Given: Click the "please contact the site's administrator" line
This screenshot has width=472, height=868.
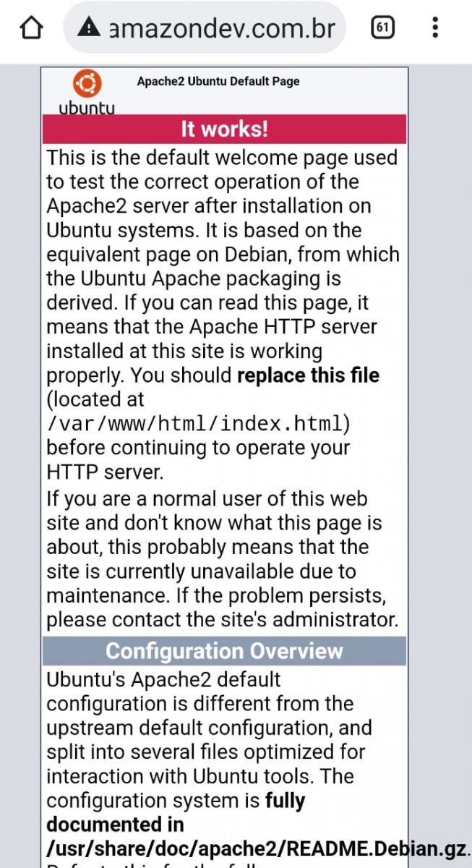Looking at the screenshot, I should click(222, 620).
